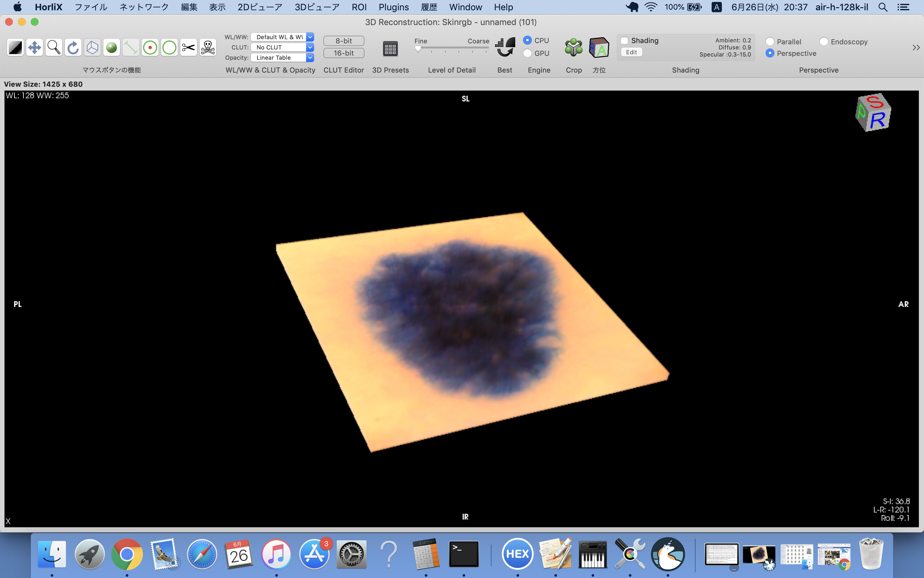Screen dimensions: 924x578
Task: Open the minimized text document window in Dock
Action: 721,554
